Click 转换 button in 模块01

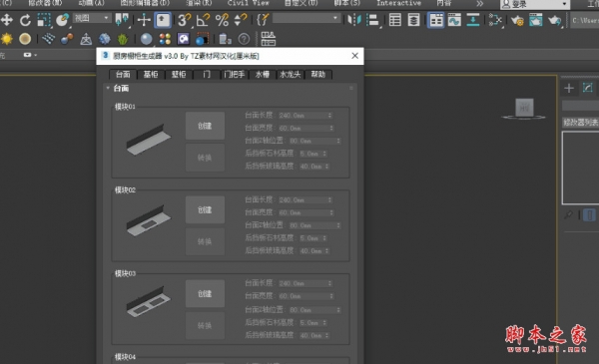[205, 158]
